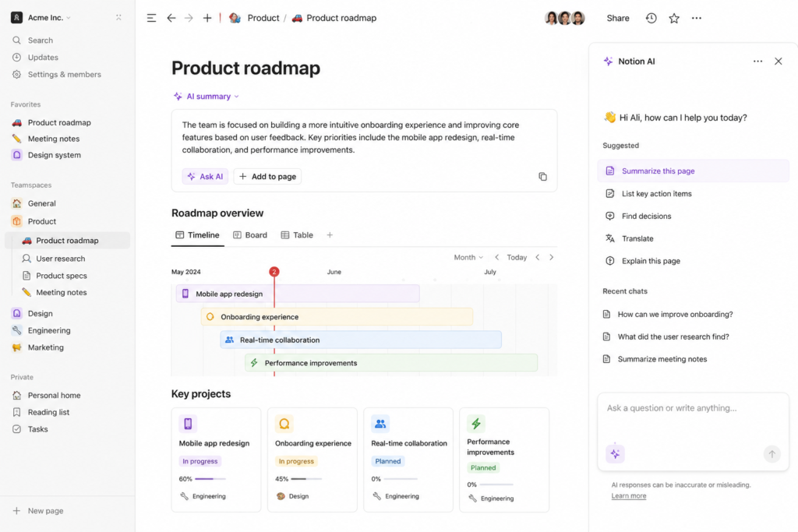Open the Learn more link
798x532 pixels.
pyautogui.click(x=629, y=496)
